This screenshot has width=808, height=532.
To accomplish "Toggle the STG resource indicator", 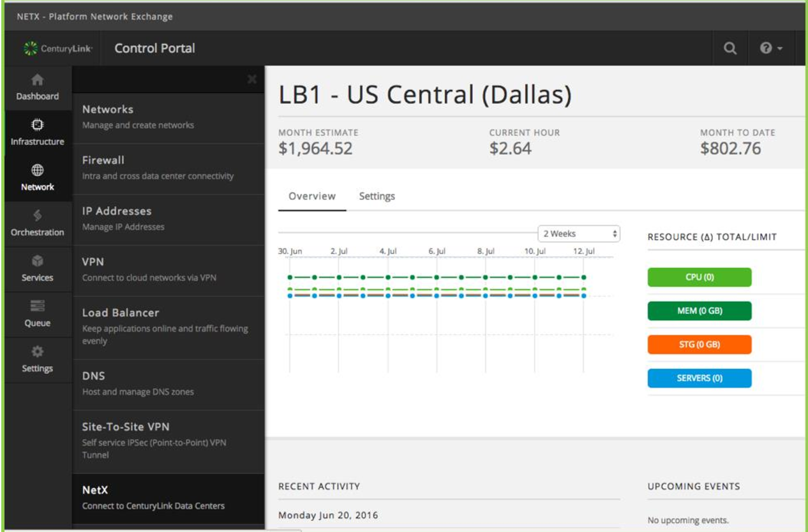I will pos(699,344).
